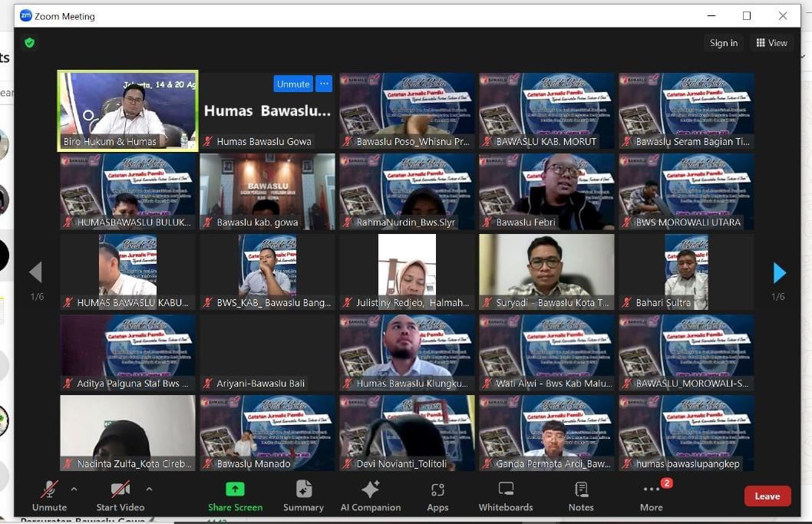Leave the meeting
812x524 pixels.
click(767, 496)
